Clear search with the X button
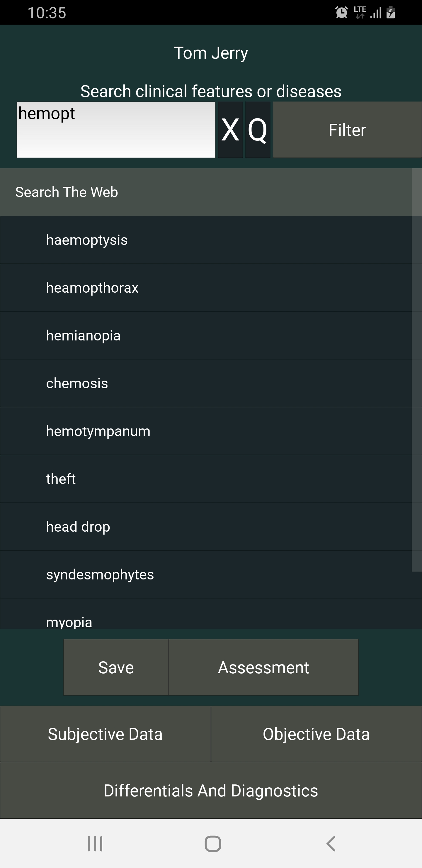 tap(230, 130)
